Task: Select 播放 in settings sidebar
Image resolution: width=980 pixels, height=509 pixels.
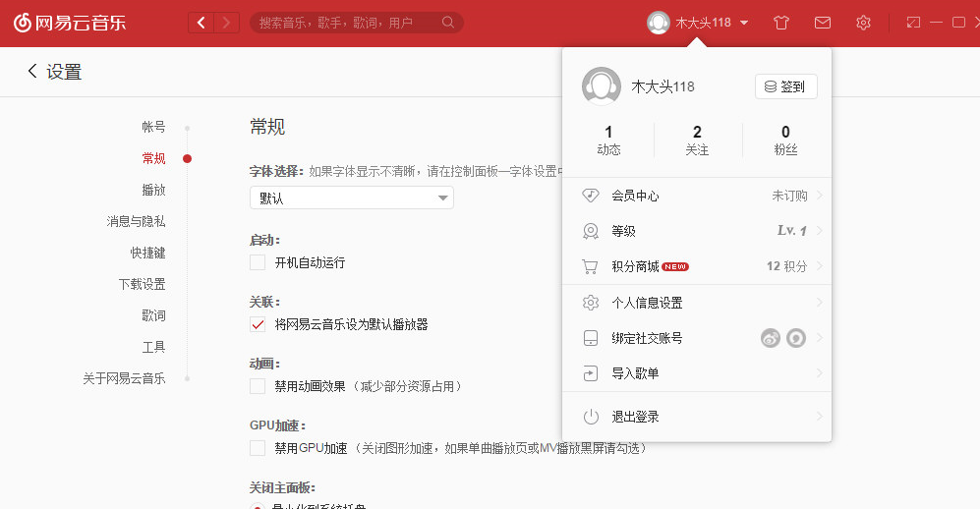Action: click(153, 190)
